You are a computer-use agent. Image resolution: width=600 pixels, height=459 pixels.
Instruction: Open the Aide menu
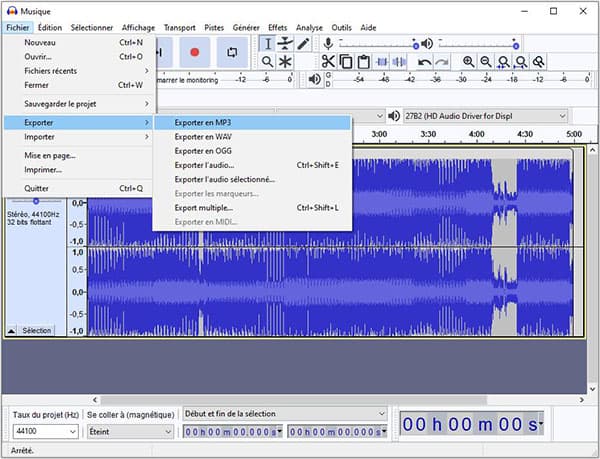(x=368, y=28)
